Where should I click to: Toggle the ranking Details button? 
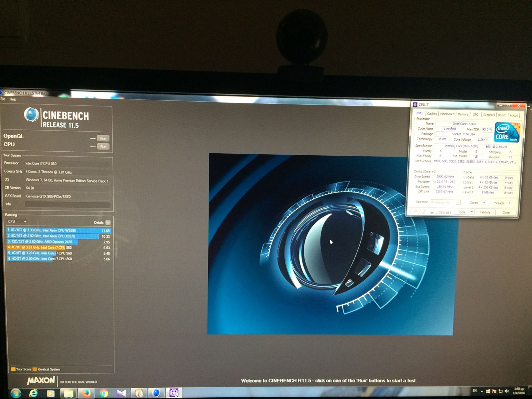[x=108, y=222]
